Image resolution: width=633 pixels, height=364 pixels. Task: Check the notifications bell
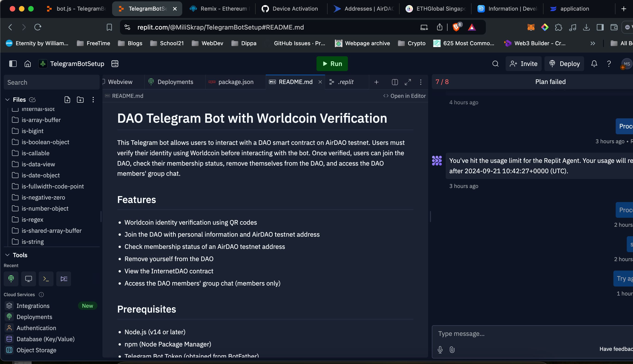(594, 64)
